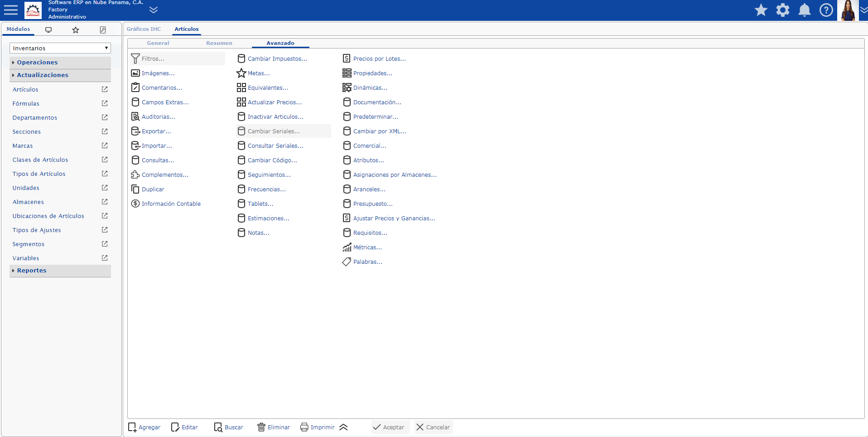868x437 pixels.
Task: Open settings gear in top bar
Action: coord(783,10)
